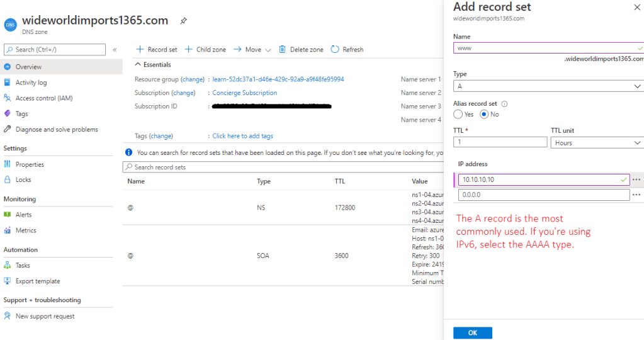Select Yes for Alias record set

point(458,115)
